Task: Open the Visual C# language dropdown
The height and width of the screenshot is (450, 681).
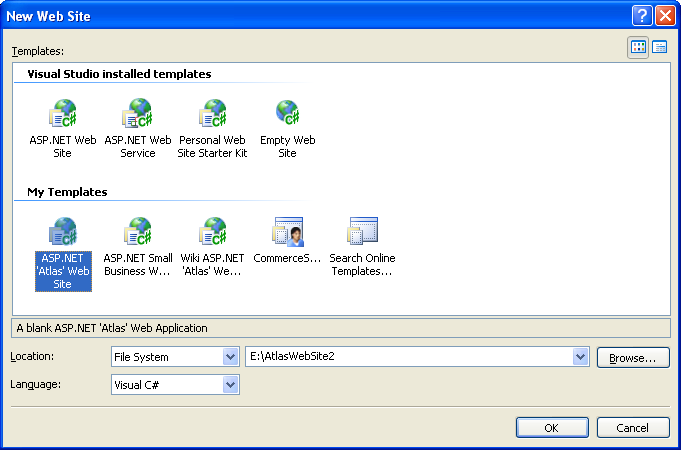Action: pos(230,385)
